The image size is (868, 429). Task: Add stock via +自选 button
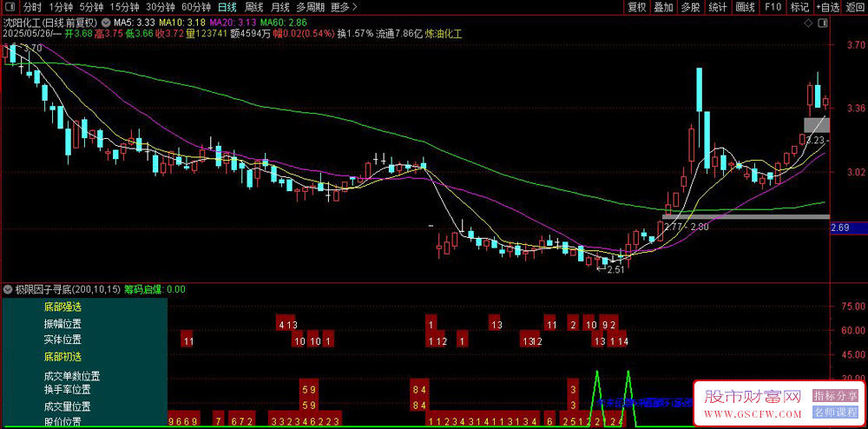click(x=828, y=7)
